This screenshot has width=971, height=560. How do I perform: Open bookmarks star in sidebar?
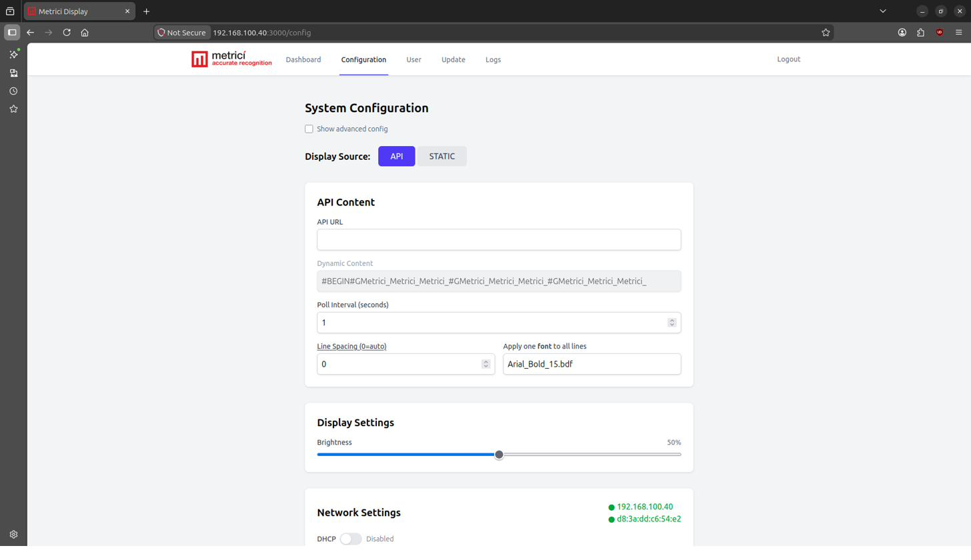(x=13, y=109)
